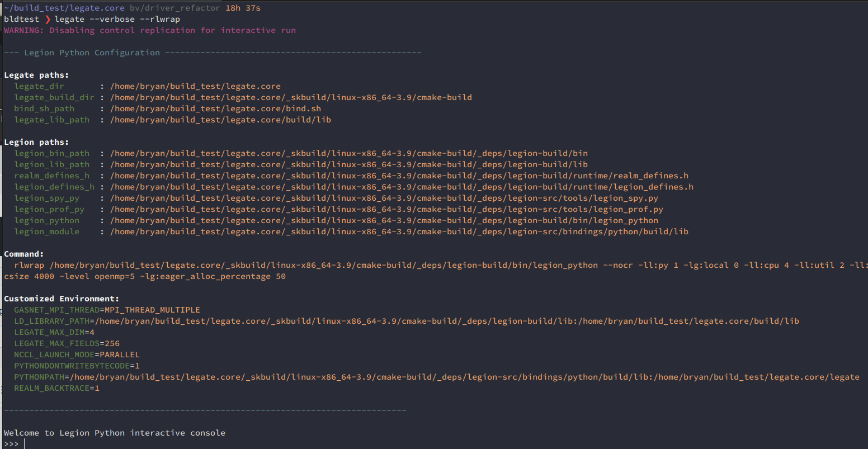Image resolution: width=868 pixels, height=449 pixels.
Task: Click the REALM_BACKTRACE=1 line
Action: tap(56, 388)
